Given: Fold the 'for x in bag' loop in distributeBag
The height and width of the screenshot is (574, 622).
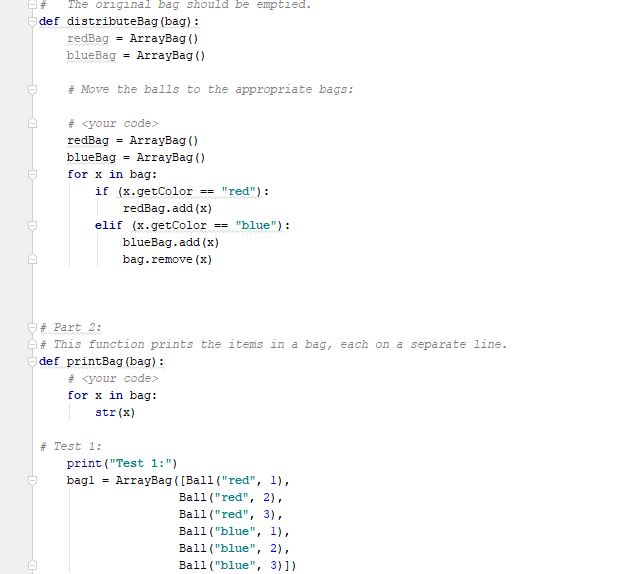Looking at the screenshot, I should [x=32, y=174].
